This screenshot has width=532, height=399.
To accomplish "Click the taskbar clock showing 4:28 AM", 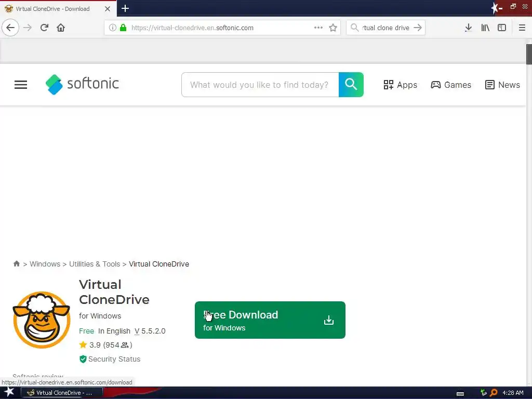I will (x=513, y=393).
